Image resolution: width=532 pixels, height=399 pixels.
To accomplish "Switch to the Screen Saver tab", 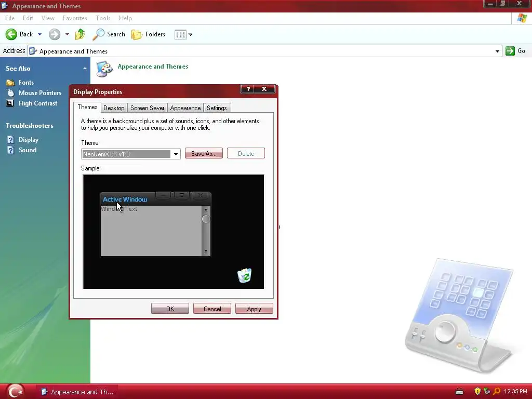I will tap(147, 108).
